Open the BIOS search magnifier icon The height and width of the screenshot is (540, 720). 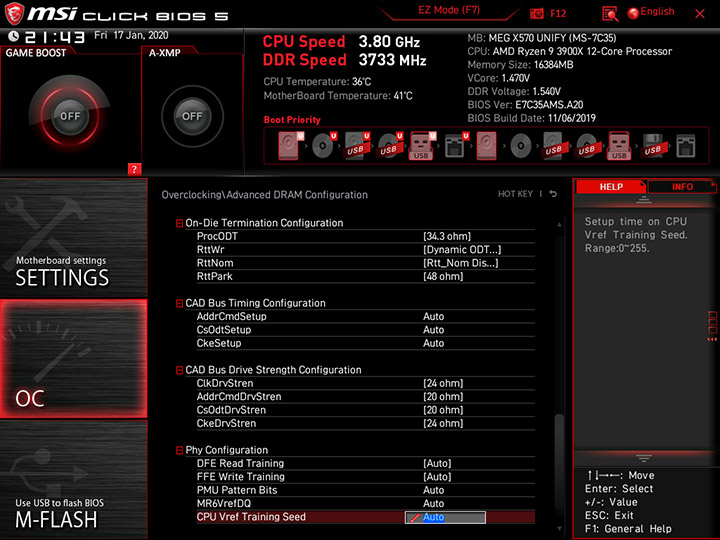tap(610, 14)
